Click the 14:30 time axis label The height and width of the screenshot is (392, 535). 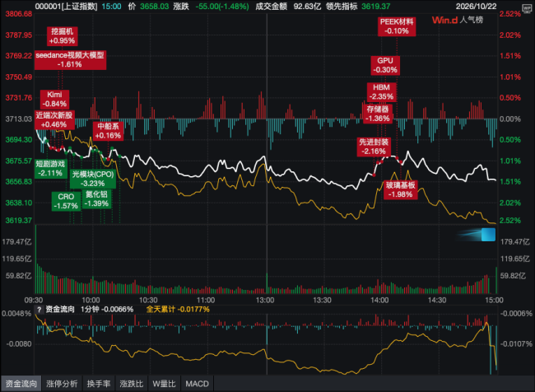(437, 300)
